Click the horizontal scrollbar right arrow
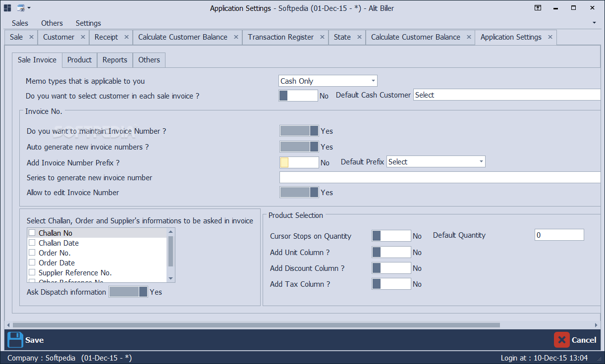The height and width of the screenshot is (364, 605). pos(596,325)
